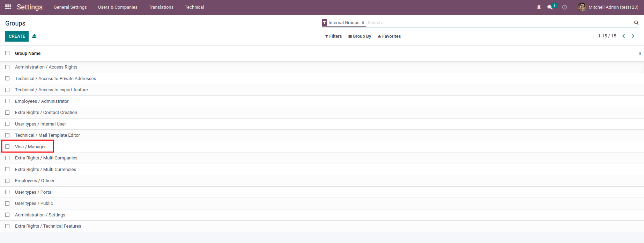
Task: Open the Visa / Manager group
Action: 30,147
